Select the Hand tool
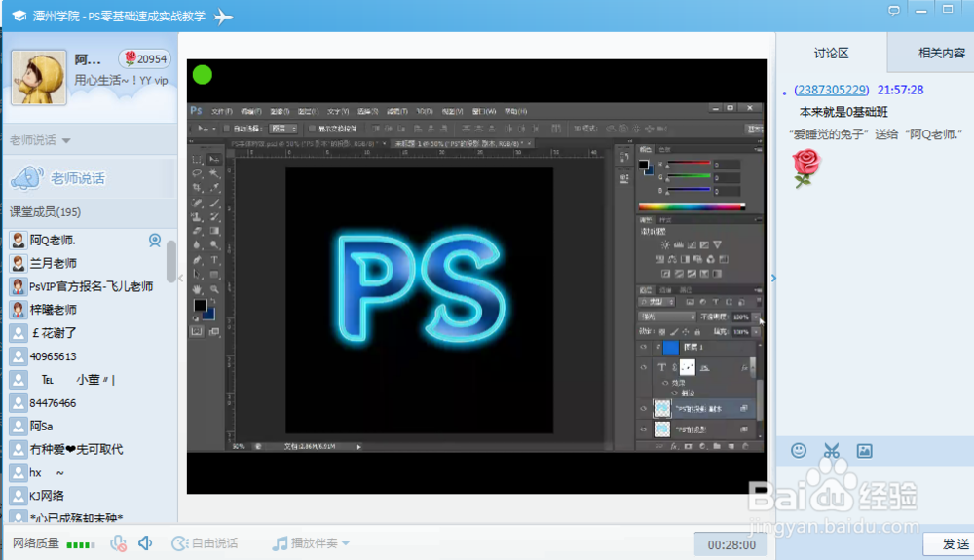The width and height of the screenshot is (974, 560). (197, 289)
